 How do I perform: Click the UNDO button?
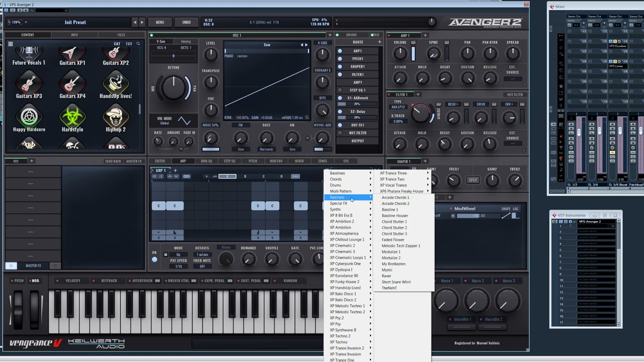point(186,22)
